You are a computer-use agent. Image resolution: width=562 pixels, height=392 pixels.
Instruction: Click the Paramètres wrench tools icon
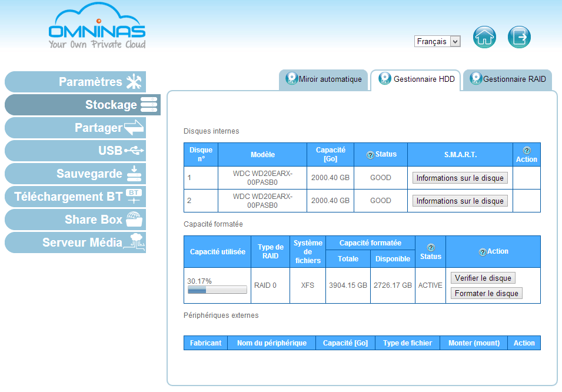click(134, 82)
